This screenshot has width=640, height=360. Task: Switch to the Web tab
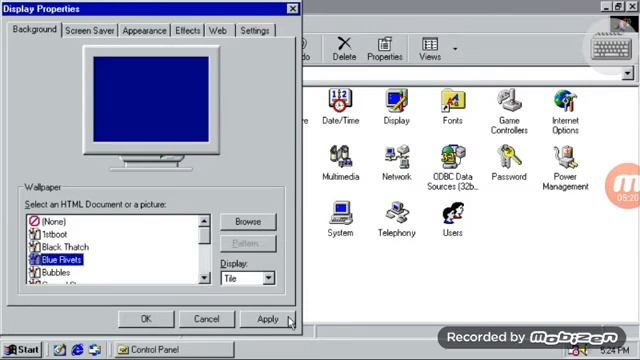point(218,31)
